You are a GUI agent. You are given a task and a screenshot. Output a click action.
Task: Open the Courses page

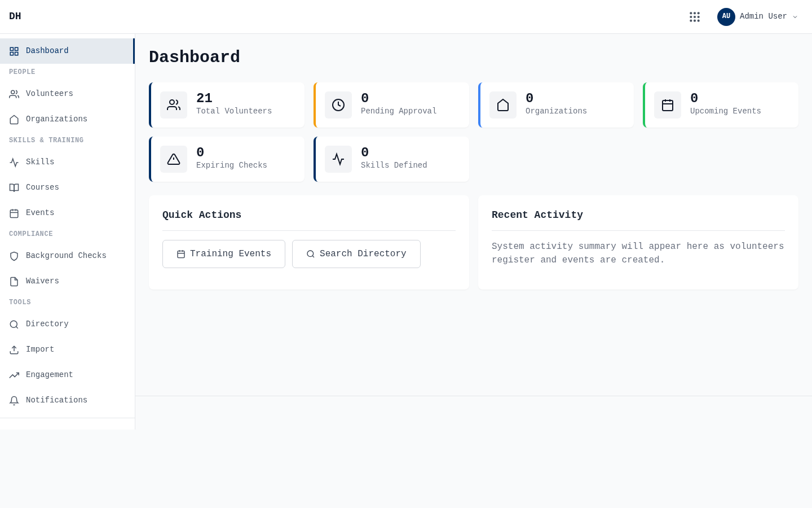pyautogui.click(x=42, y=187)
